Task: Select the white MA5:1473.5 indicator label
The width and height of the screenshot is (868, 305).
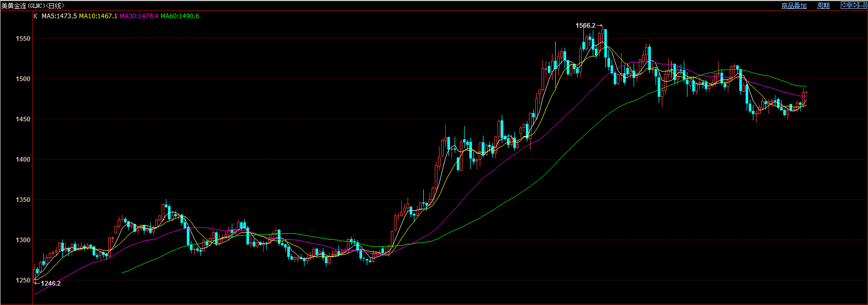Action: (x=59, y=16)
